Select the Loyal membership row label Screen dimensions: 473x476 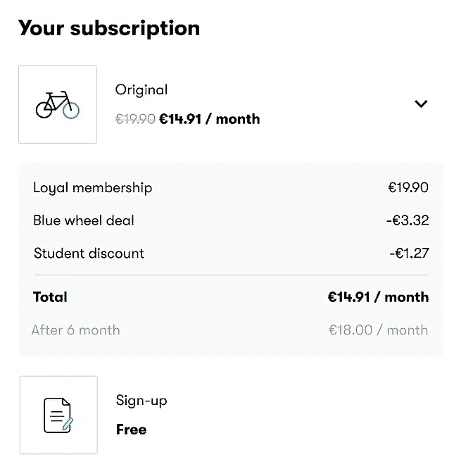[92, 188]
